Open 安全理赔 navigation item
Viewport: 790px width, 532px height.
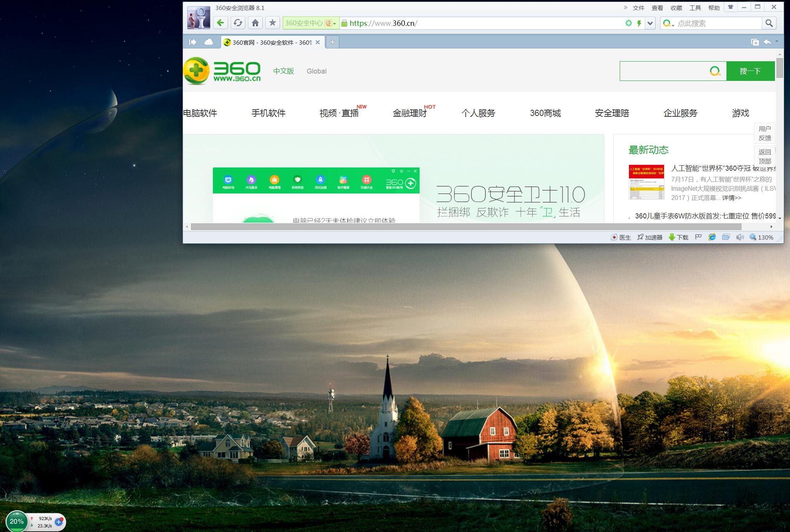612,113
